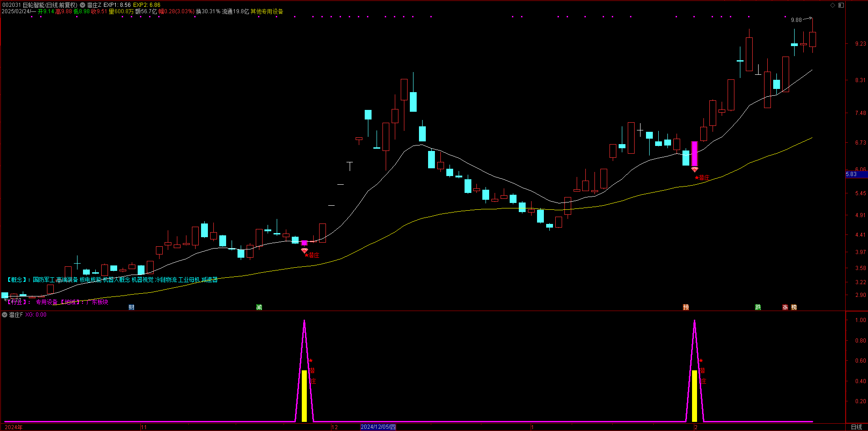The image size is (868, 431).
Task: Click the February diamond signal icon below candle
Action: [694, 170]
